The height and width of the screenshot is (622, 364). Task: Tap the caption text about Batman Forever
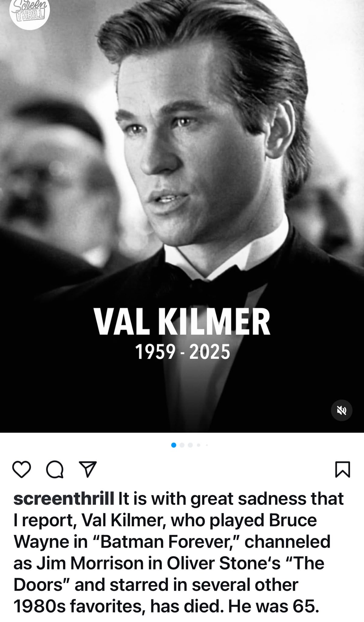pyautogui.click(x=172, y=542)
